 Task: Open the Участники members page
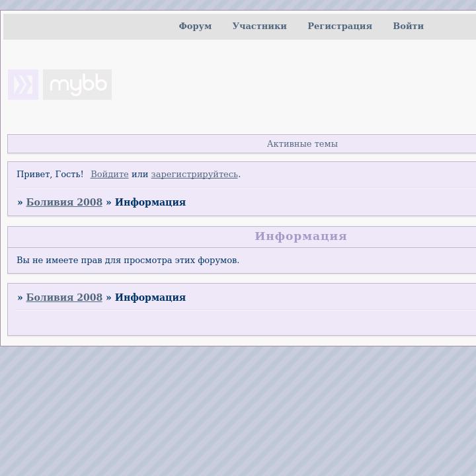[x=260, y=26]
